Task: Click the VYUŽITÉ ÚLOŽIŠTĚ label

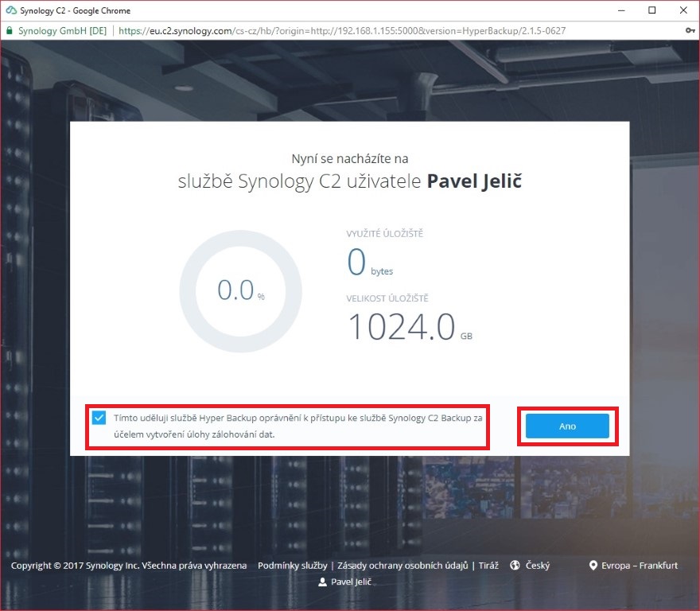Action: pyautogui.click(x=384, y=234)
